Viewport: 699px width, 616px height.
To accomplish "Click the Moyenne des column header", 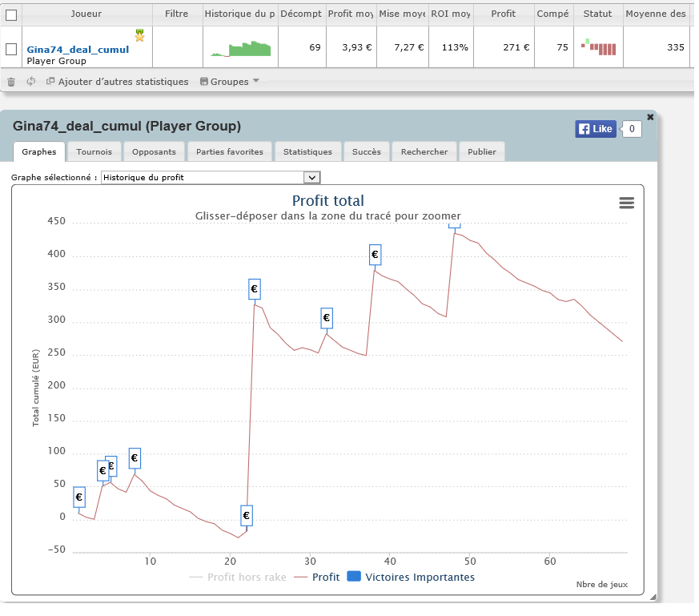I will (657, 14).
